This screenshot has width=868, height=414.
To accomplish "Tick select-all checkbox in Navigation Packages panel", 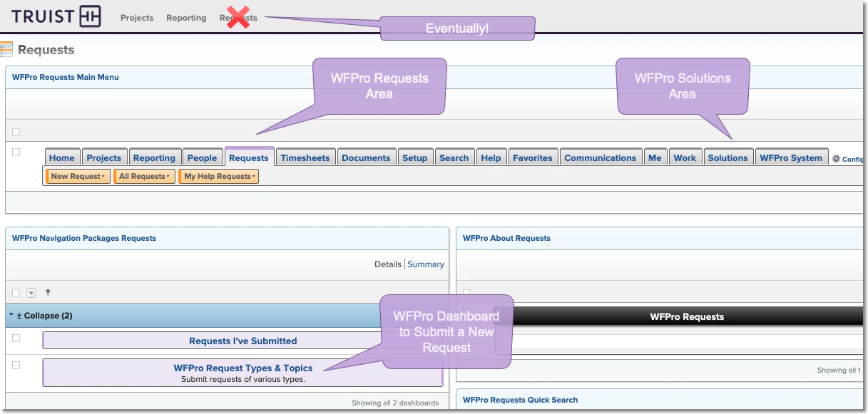I will tap(16, 293).
